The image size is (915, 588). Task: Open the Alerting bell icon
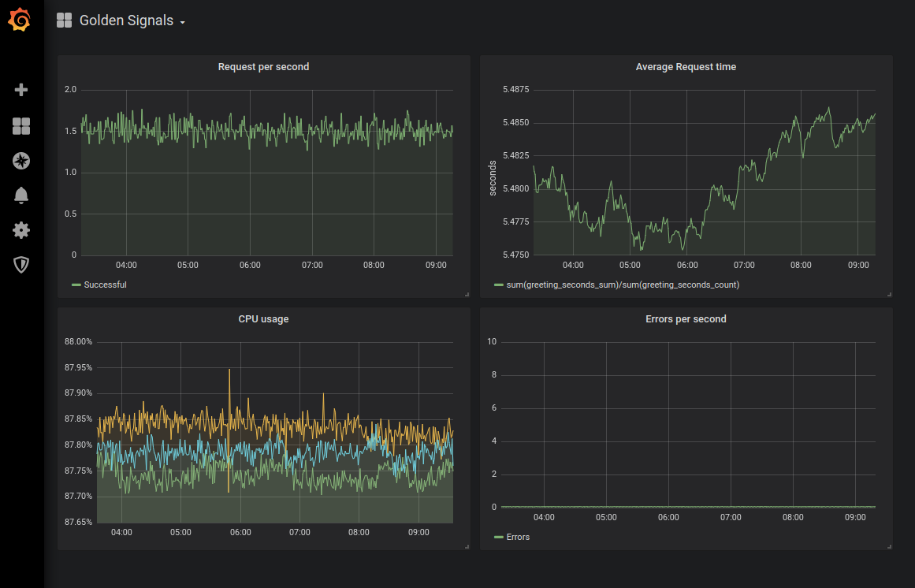click(x=21, y=195)
